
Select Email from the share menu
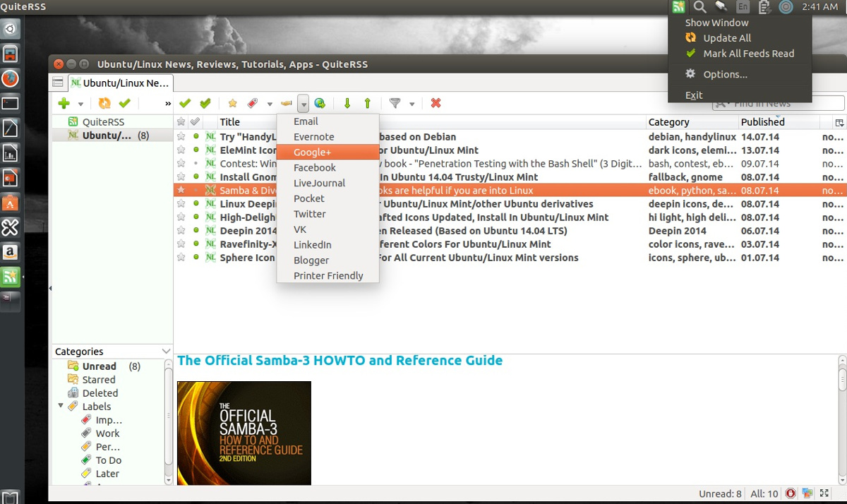click(x=328, y=121)
